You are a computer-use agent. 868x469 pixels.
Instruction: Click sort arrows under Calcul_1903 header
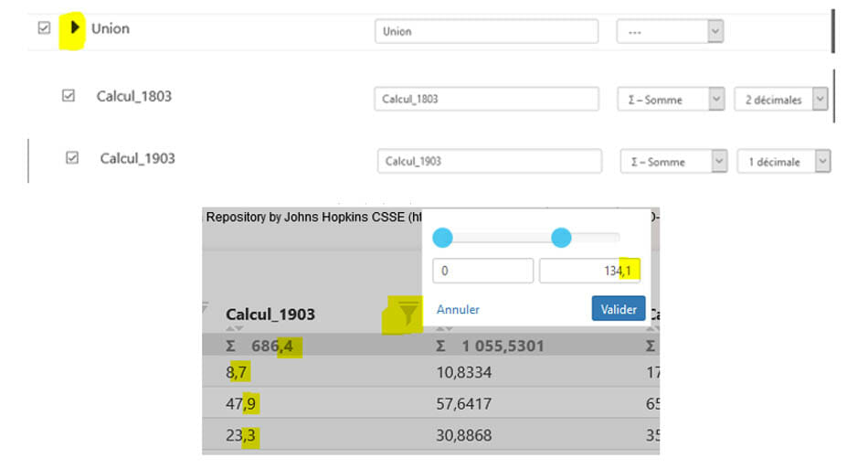point(235,329)
